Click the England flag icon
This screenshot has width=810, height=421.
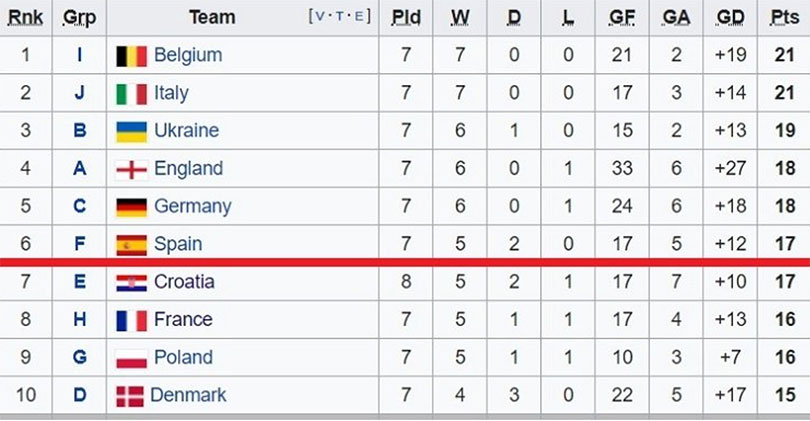(131, 169)
